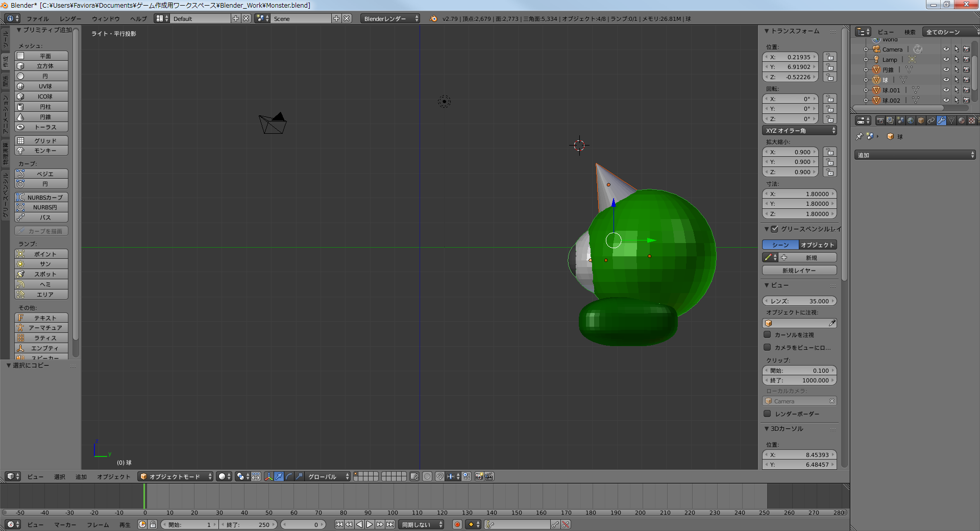Open the Blenderレンダー engine dropdown
Viewport: 980px width, 531px height.
pos(390,18)
